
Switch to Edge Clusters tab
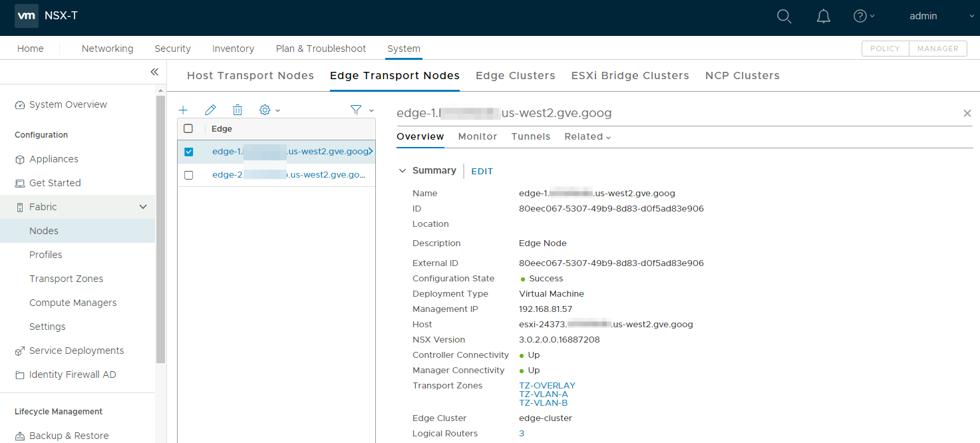click(516, 76)
